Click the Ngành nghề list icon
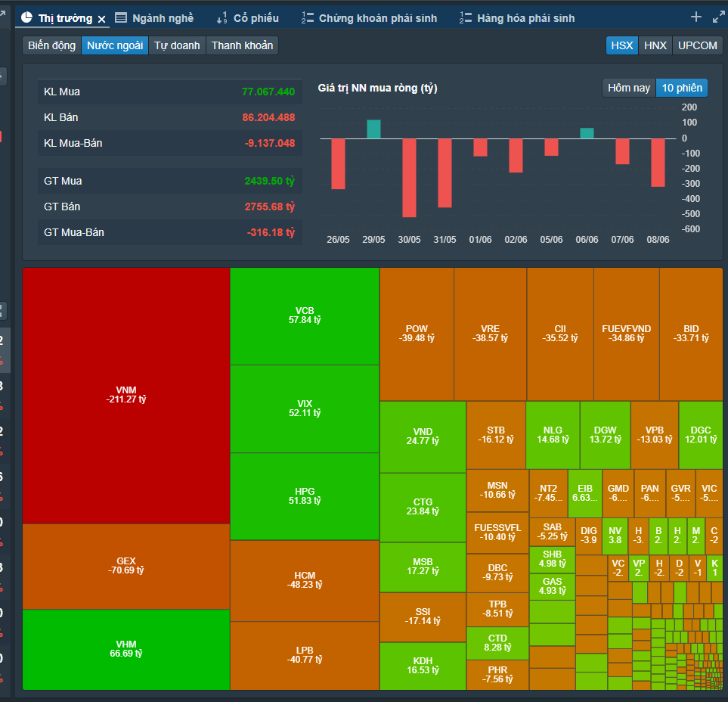Screen dimensions: 728x702 tap(121, 18)
